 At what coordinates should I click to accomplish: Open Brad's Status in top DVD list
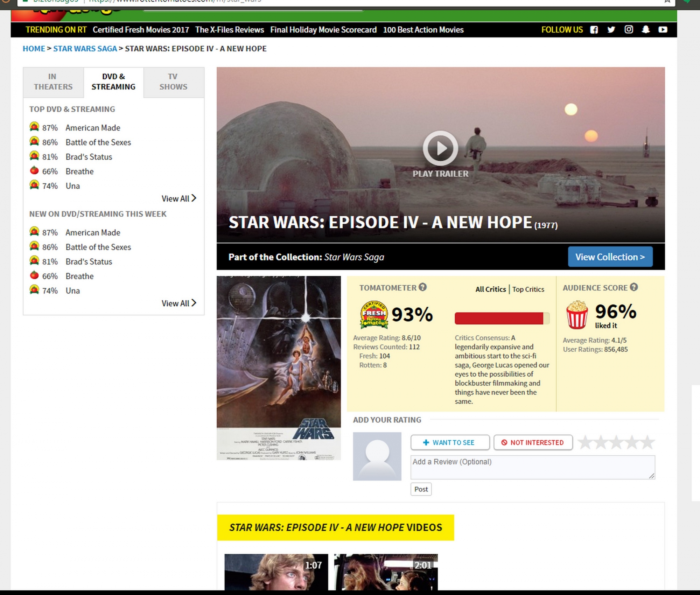[89, 157]
